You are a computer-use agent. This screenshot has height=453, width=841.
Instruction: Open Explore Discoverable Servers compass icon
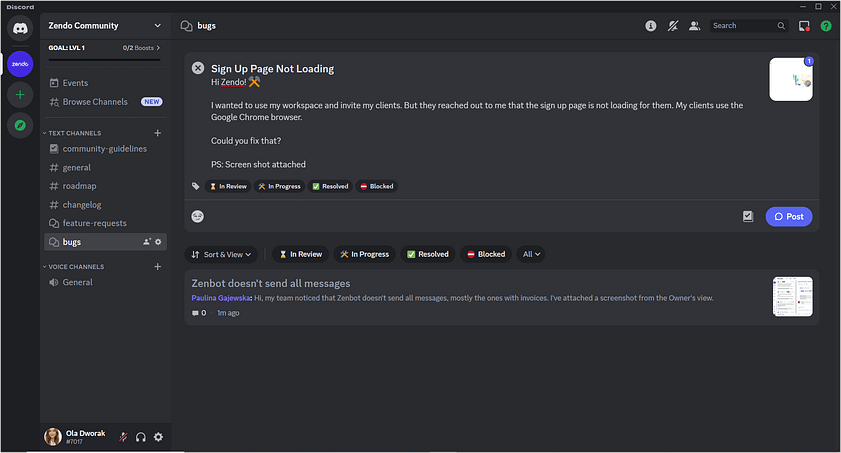pos(20,125)
